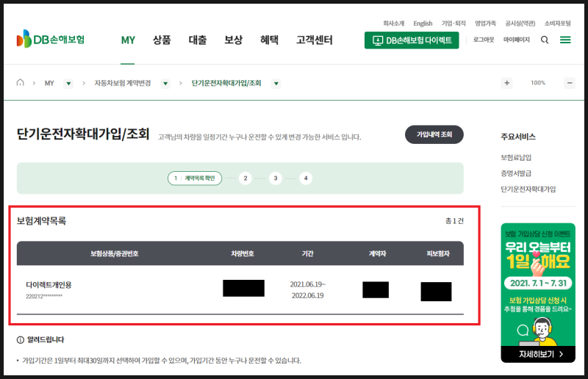Open the MY main menu
Image resolution: width=588 pixels, height=379 pixels.
128,40
